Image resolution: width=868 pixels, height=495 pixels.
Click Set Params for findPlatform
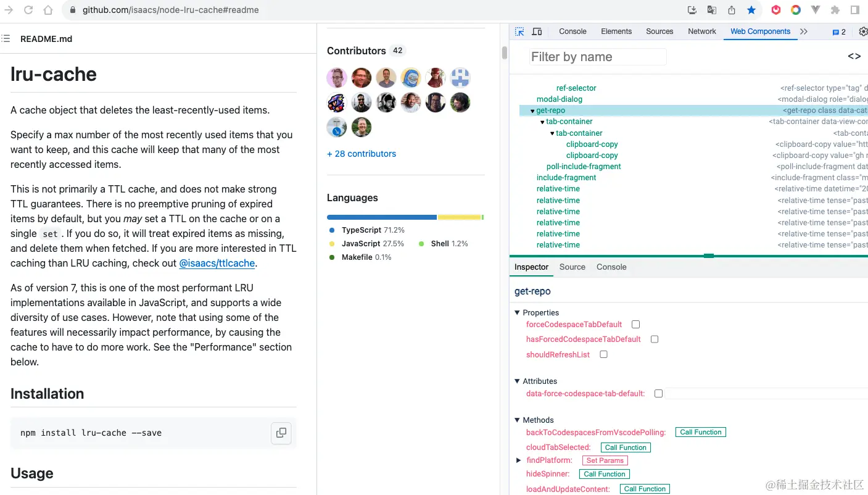pyautogui.click(x=605, y=460)
